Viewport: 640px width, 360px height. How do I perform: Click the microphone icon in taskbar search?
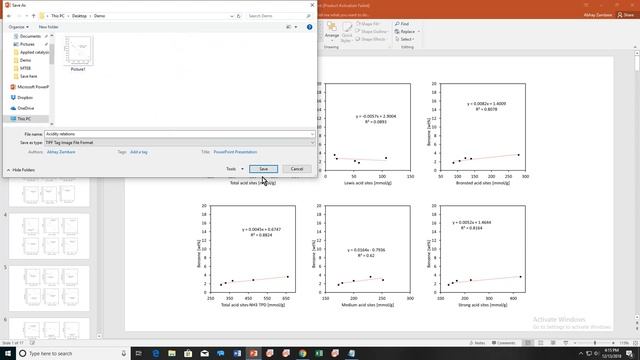click(x=124, y=353)
